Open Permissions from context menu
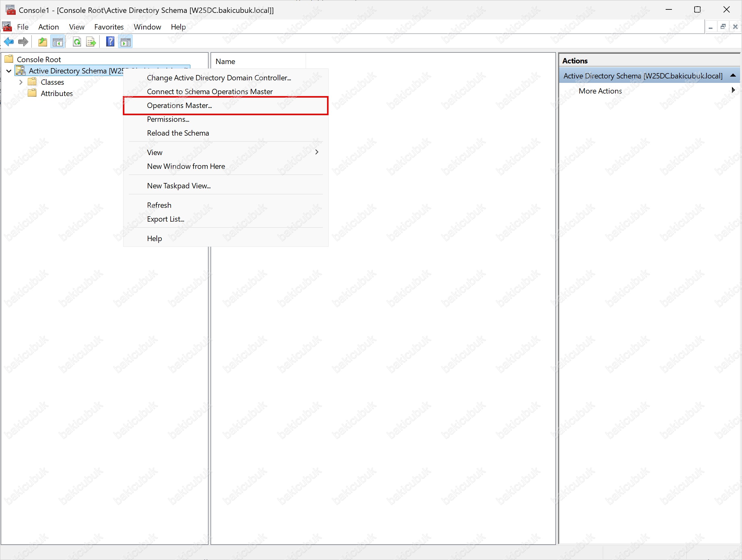The width and height of the screenshot is (742, 560). tap(226, 119)
